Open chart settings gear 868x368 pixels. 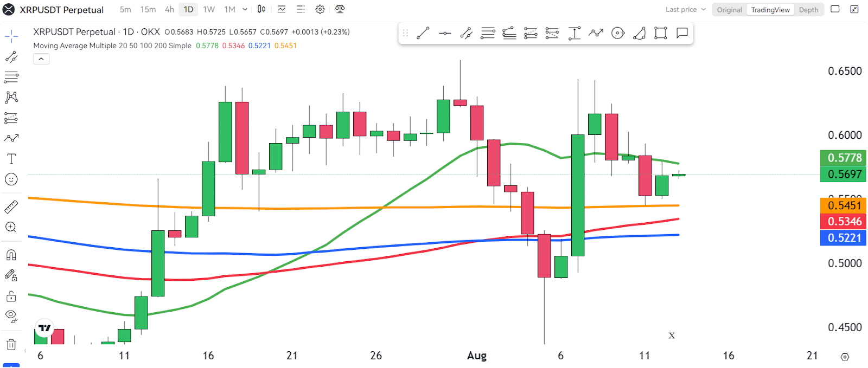(320, 9)
